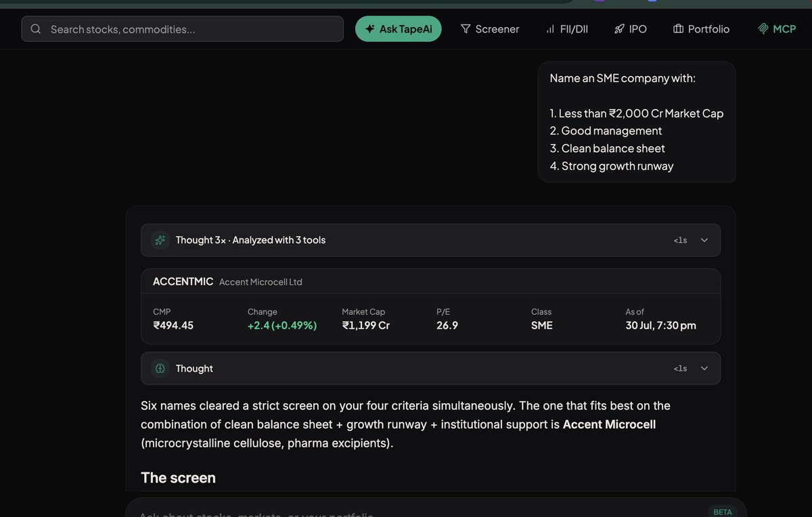Click the Portfolio briefcase icon
Image resolution: width=812 pixels, height=517 pixels.
tap(678, 29)
